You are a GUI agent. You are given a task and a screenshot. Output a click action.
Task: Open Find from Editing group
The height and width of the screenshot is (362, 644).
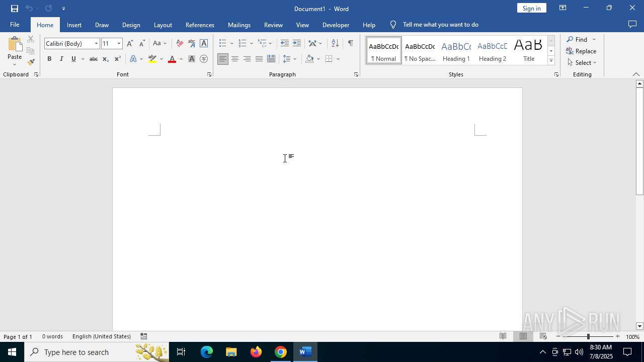(577, 40)
